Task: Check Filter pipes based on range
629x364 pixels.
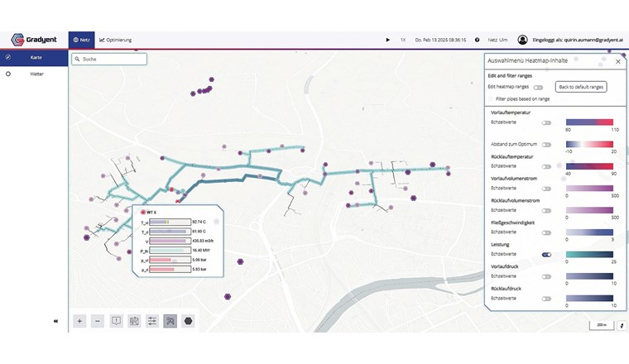Action: point(490,98)
